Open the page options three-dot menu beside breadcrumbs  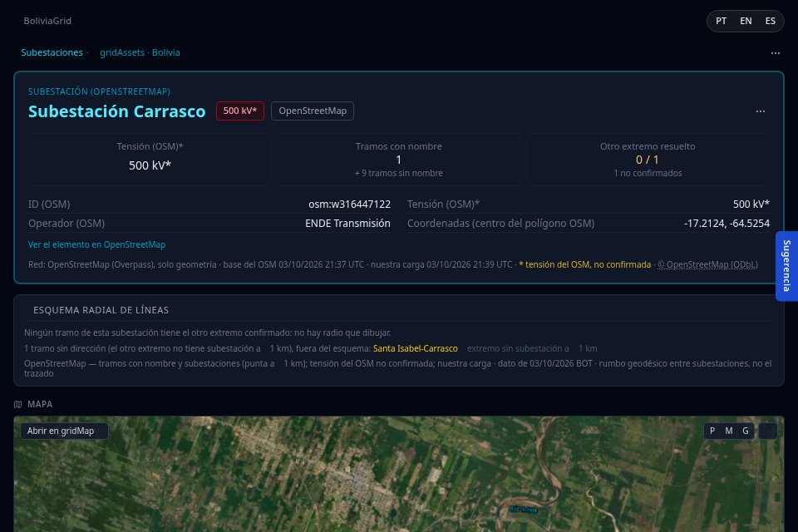(x=775, y=53)
